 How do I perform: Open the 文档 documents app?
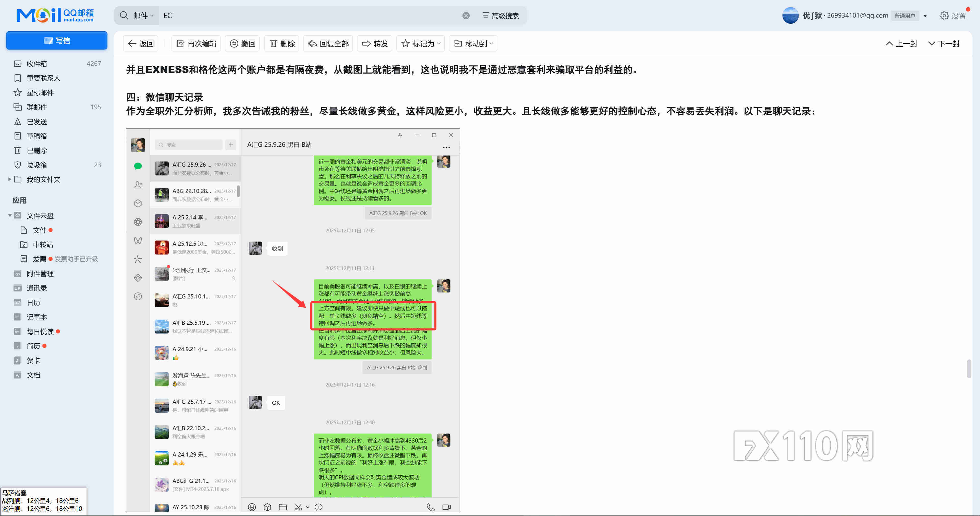pyautogui.click(x=33, y=375)
